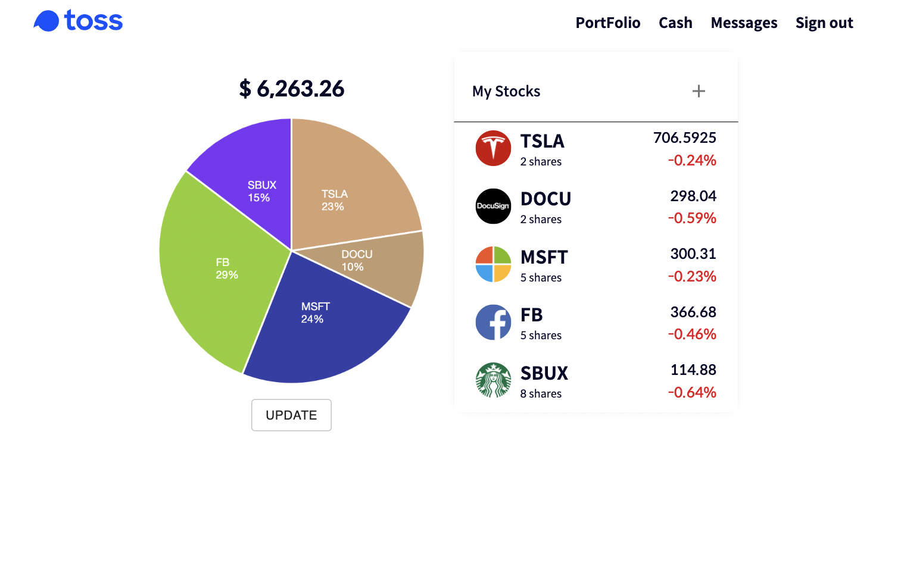Screen dimensions: 904x588
Task: Click the Tesla logo icon beside TSLA
Action: coord(493,148)
